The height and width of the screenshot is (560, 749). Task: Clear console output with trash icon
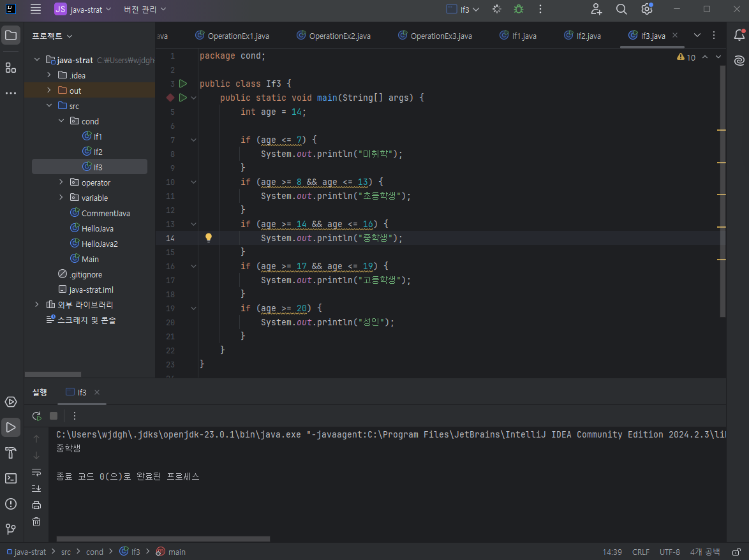tap(36, 521)
